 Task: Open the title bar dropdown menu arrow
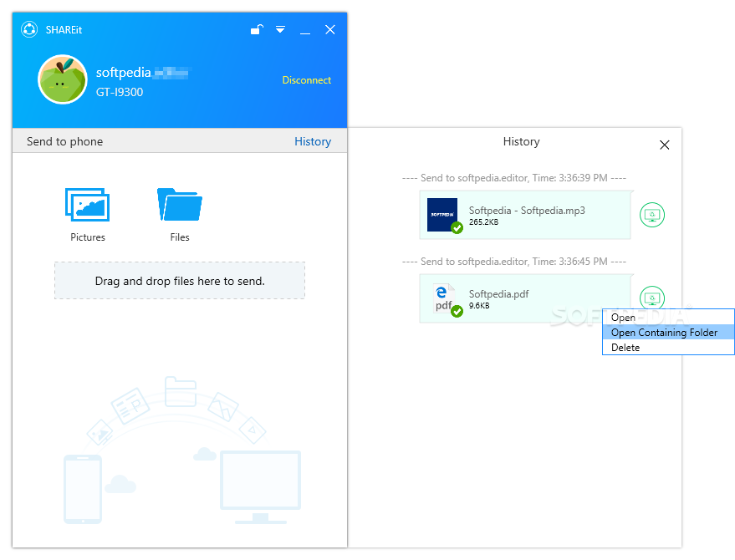pos(280,29)
